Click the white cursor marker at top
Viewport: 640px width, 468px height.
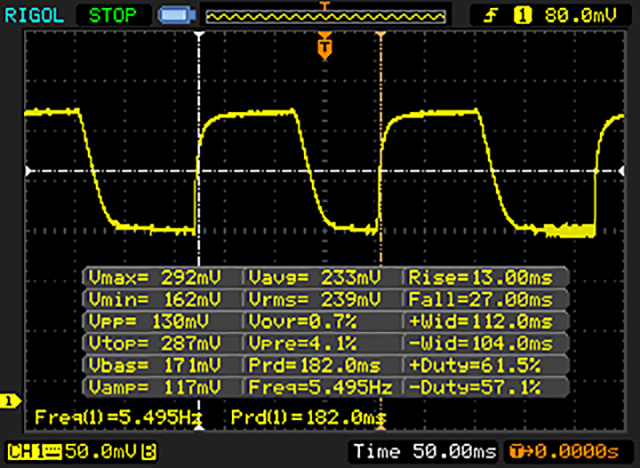click(x=199, y=36)
